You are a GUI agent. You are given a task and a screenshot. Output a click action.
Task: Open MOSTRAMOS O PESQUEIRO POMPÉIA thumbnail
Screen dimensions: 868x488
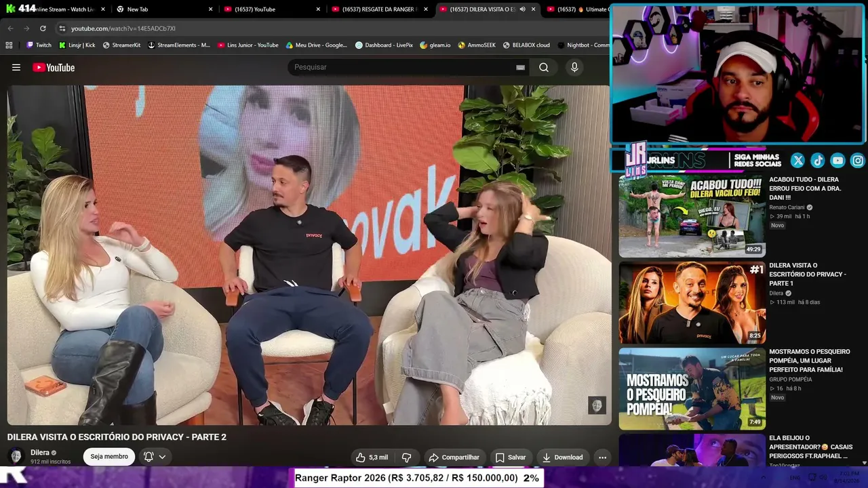[x=692, y=389]
